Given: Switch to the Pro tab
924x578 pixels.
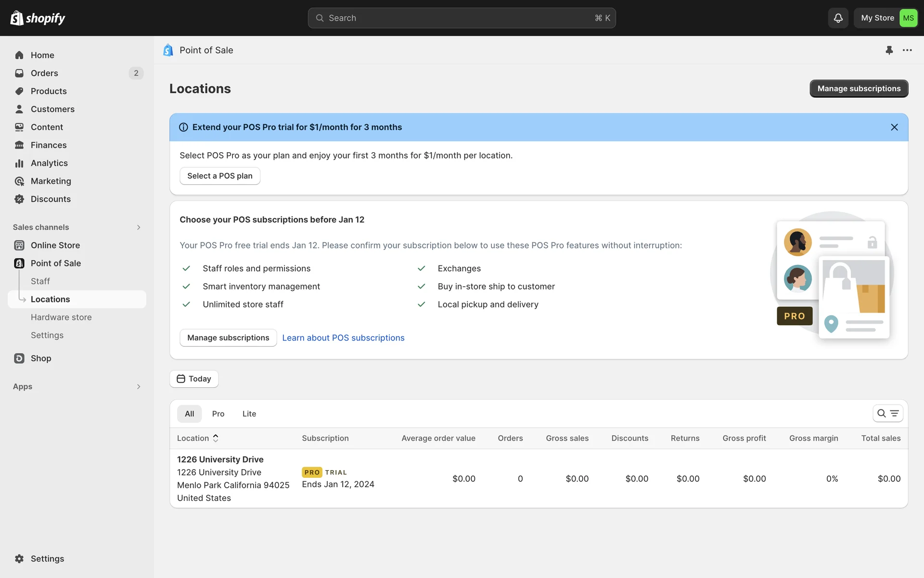Looking at the screenshot, I should [x=218, y=414].
